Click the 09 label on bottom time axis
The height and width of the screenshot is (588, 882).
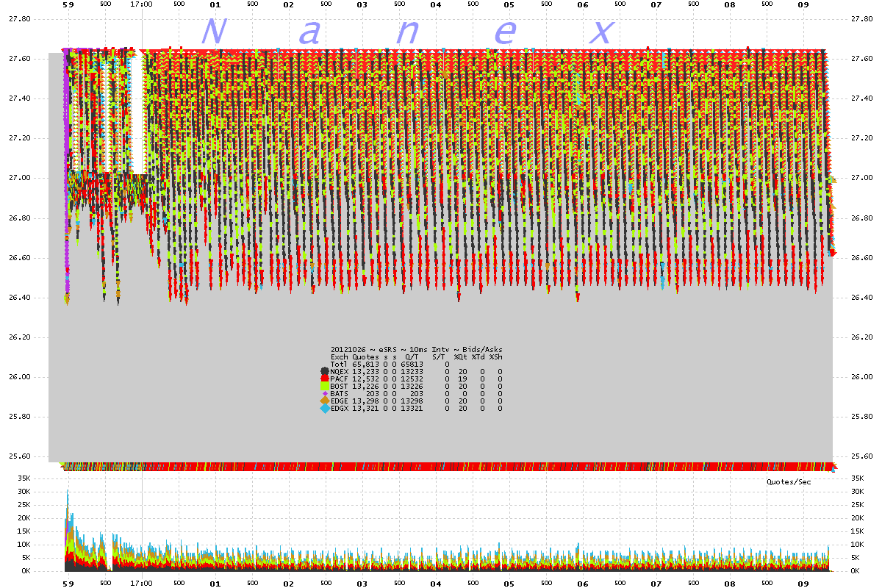(803, 583)
